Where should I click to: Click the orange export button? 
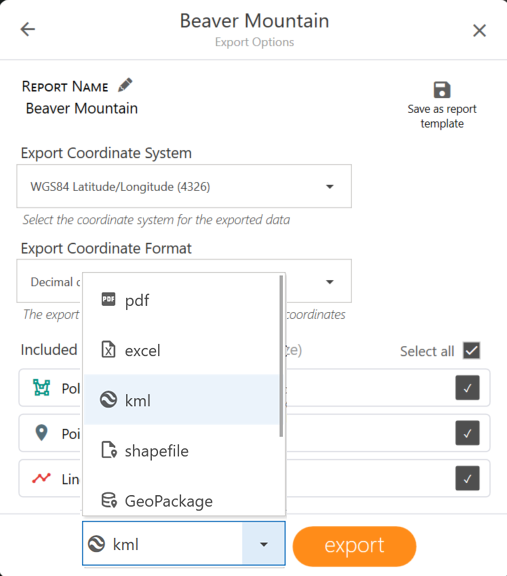pos(354,546)
